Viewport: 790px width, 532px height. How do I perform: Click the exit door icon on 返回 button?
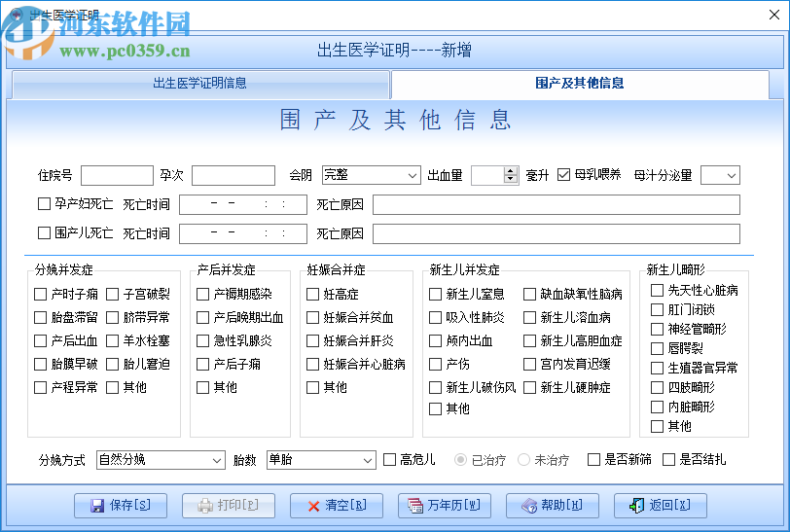coord(637,506)
